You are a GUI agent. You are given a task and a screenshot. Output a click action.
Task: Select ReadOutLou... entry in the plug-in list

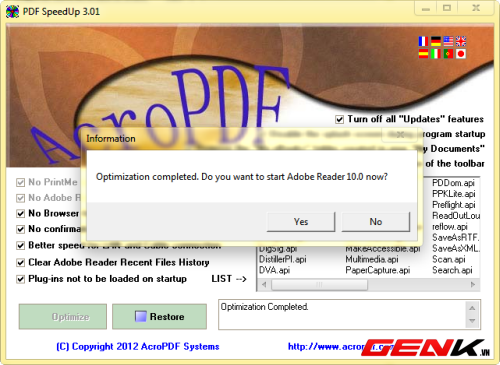456,216
